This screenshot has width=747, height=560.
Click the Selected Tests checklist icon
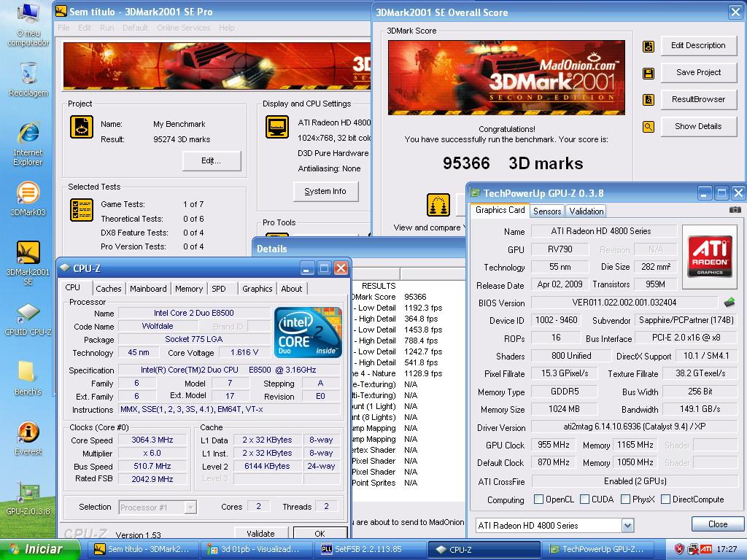pyautogui.click(x=82, y=210)
